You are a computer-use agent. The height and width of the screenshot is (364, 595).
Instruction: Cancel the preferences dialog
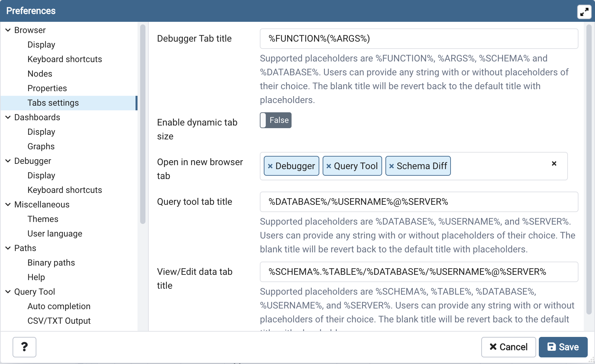coord(508,347)
